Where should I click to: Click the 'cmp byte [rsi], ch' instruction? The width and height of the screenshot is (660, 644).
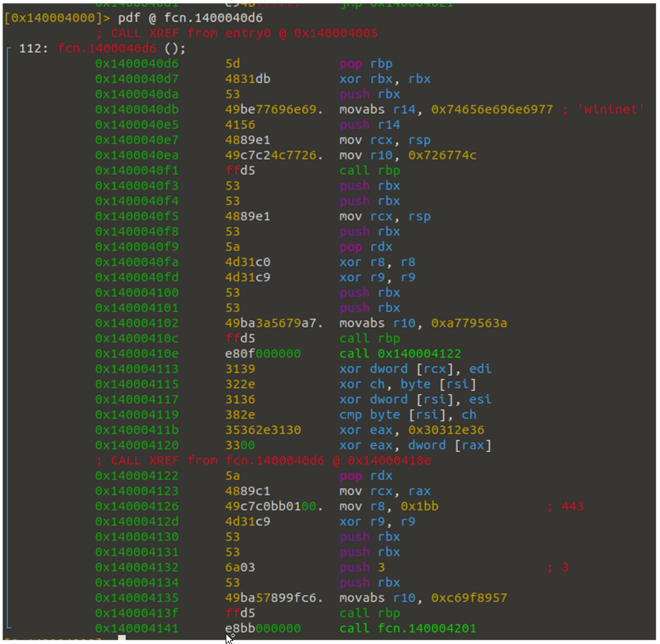(x=408, y=415)
